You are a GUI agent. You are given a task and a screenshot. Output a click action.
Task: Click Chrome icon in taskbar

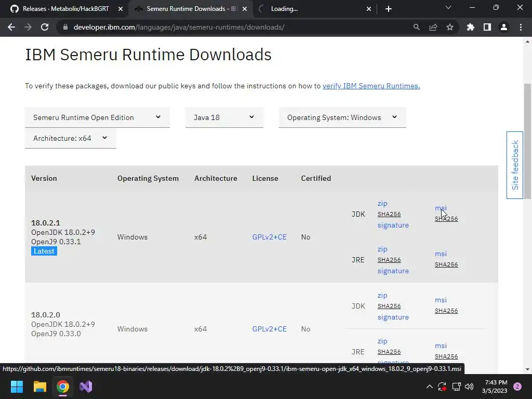click(x=63, y=387)
